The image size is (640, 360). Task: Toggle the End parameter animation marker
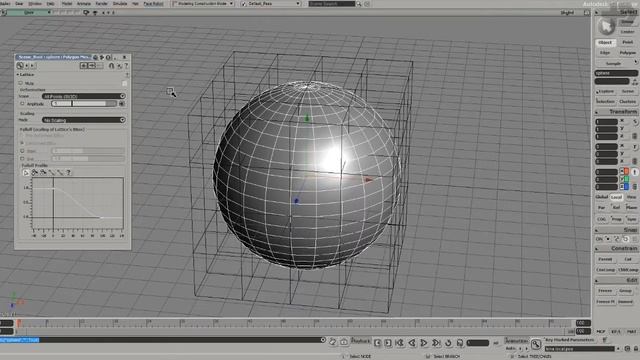pyautogui.click(x=22, y=158)
